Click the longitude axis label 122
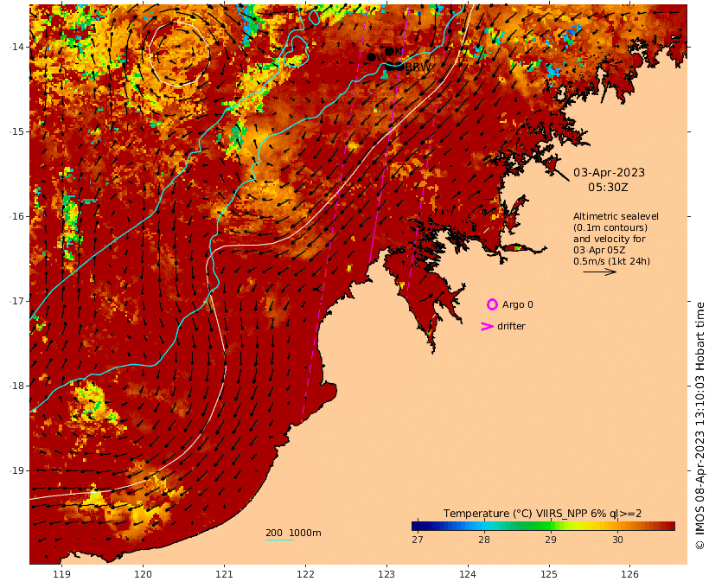This screenshot has width=709, height=588. [306, 574]
